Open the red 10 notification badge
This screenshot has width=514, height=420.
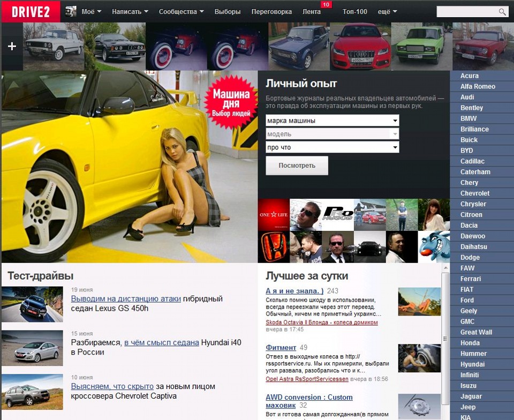click(326, 5)
